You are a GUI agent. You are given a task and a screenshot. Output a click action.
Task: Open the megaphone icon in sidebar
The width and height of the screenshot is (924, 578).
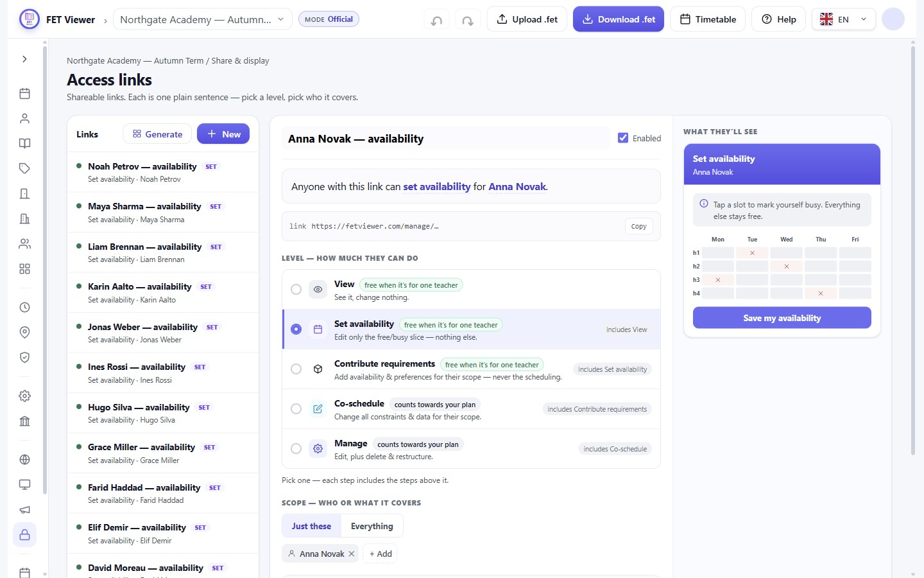click(25, 510)
